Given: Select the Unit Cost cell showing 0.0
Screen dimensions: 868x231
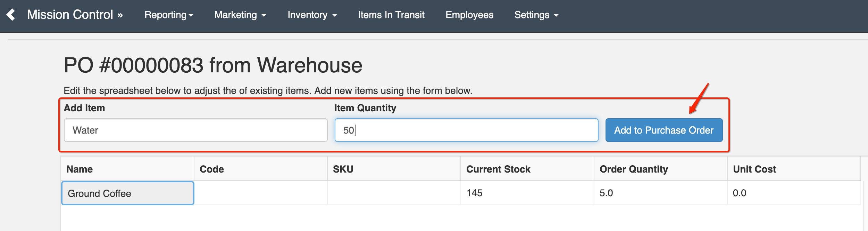Looking at the screenshot, I should (794, 193).
